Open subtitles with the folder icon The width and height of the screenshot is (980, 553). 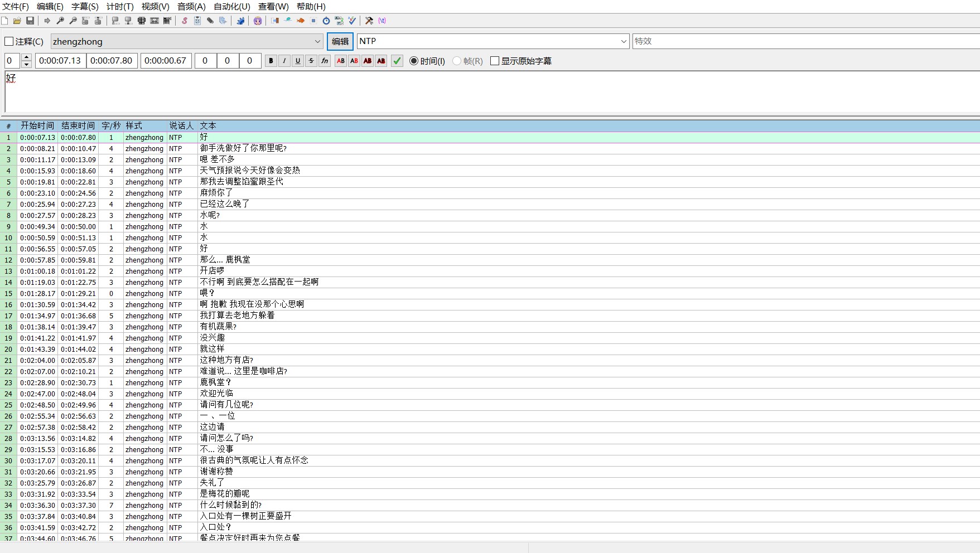coord(17,21)
